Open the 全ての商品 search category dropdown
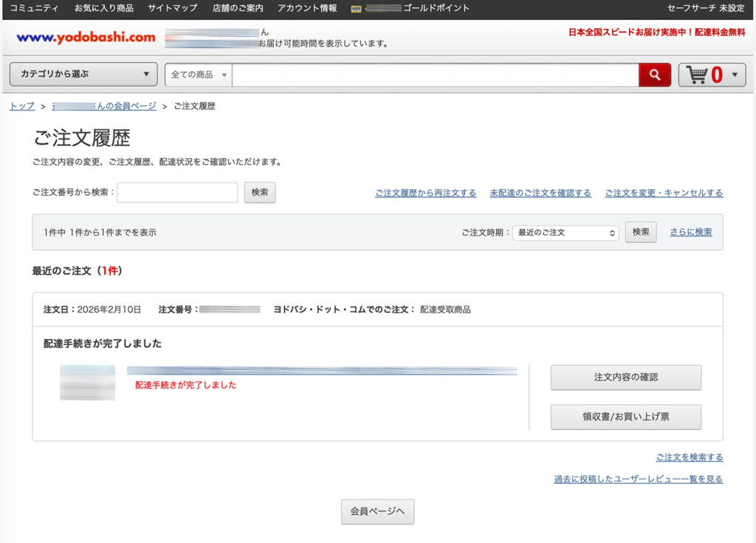 (x=198, y=75)
